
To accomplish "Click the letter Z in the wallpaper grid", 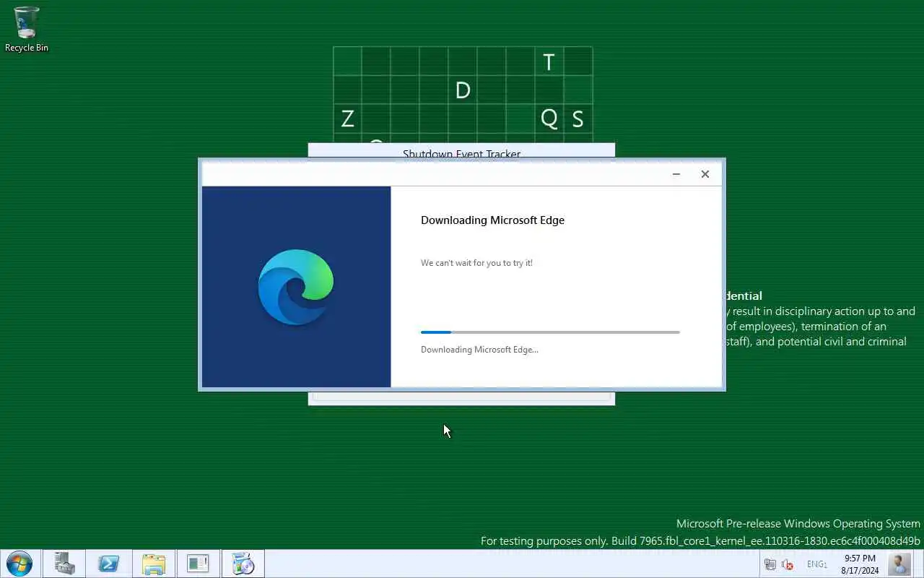I will pyautogui.click(x=347, y=118).
